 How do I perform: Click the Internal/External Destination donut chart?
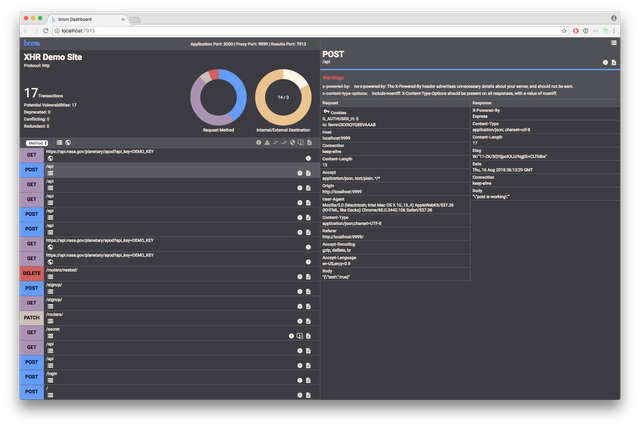point(283,97)
